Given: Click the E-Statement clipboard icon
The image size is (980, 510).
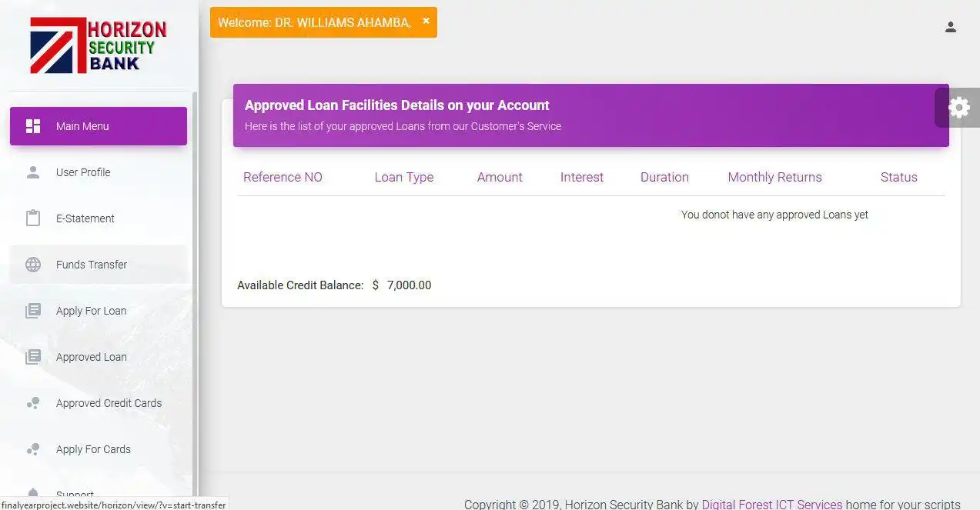Looking at the screenshot, I should pyautogui.click(x=33, y=218).
